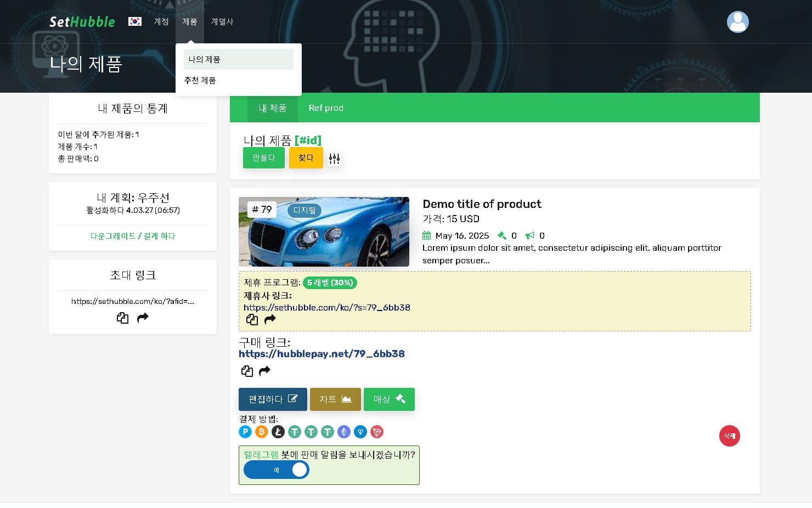Switch to the Ref prod tab
The image size is (812, 508).
click(326, 108)
